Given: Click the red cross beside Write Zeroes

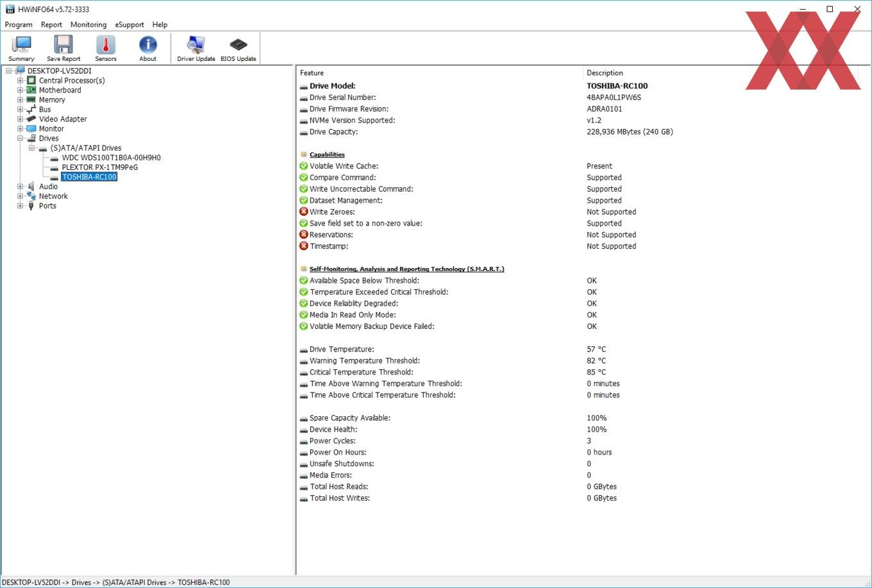Looking at the screenshot, I should tap(304, 212).
